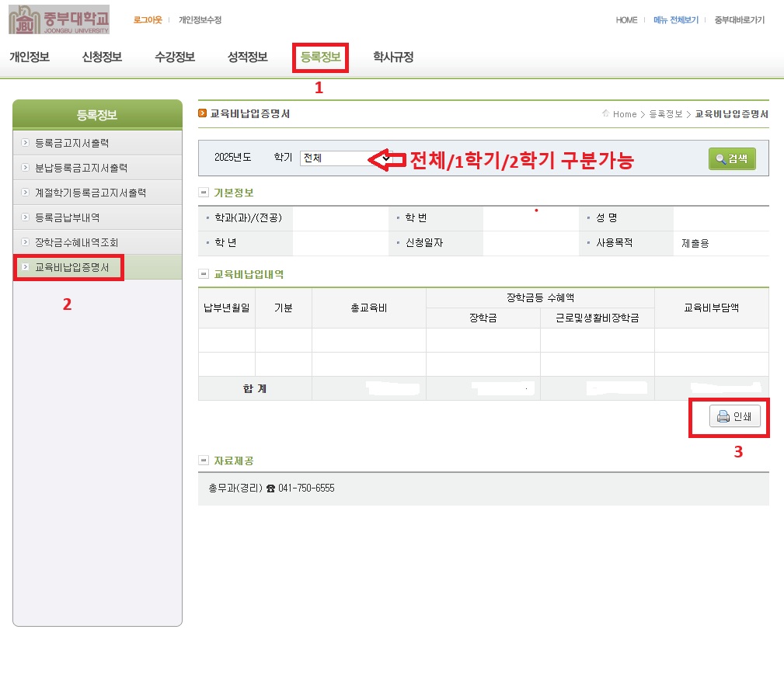Click the magnifier icon on 검색 button
The width and height of the screenshot is (784, 678).
pos(721,159)
